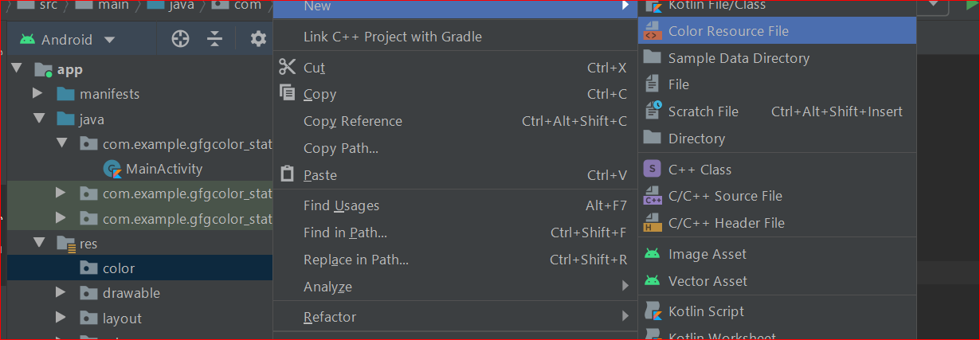Click the Kotlin Script icon

(653, 311)
